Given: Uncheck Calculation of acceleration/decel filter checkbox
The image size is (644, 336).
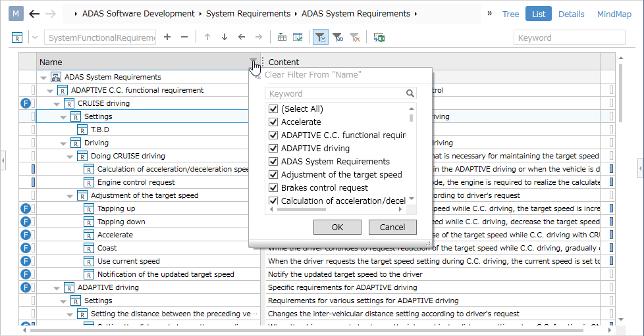Looking at the screenshot, I should (273, 201).
